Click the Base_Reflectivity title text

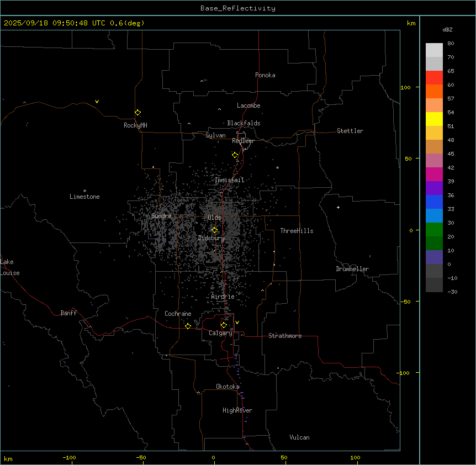(x=237, y=8)
